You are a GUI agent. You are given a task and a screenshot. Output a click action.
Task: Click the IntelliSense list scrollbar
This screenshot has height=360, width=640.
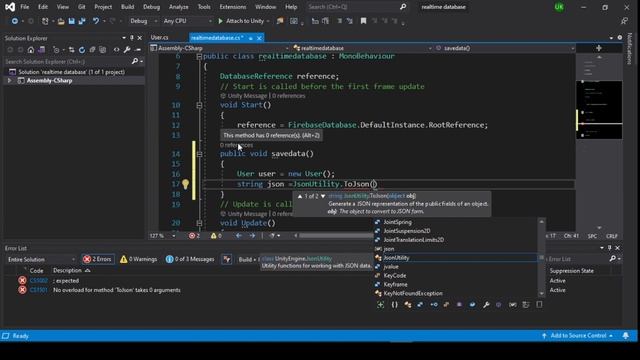tap(542, 258)
